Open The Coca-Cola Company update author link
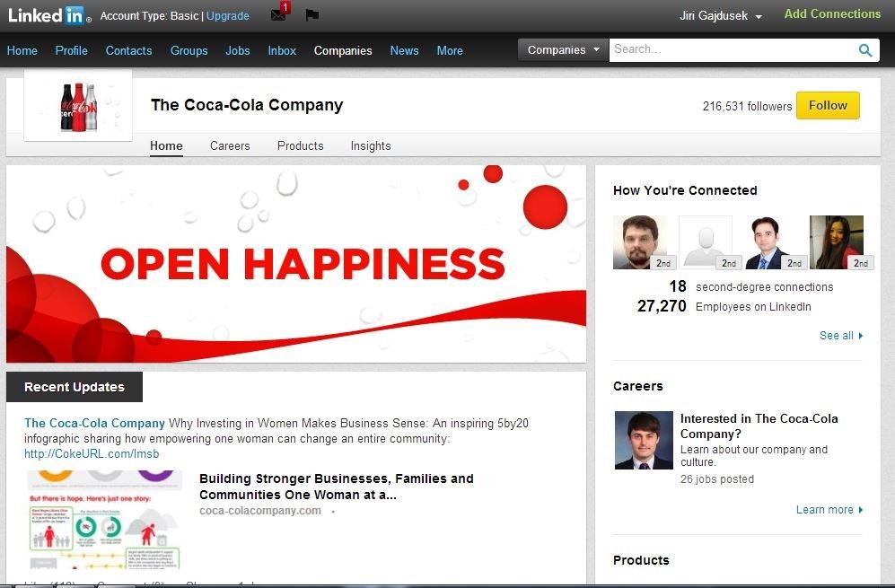The width and height of the screenshot is (895, 588). (94, 423)
